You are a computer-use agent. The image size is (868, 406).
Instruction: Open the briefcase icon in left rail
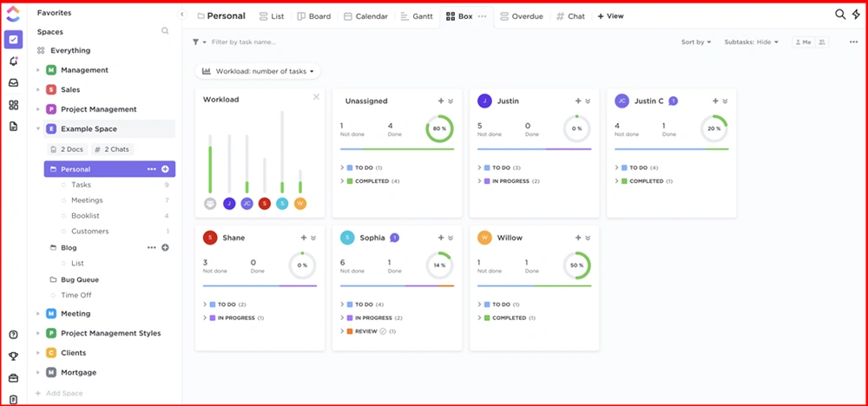coord(13,378)
